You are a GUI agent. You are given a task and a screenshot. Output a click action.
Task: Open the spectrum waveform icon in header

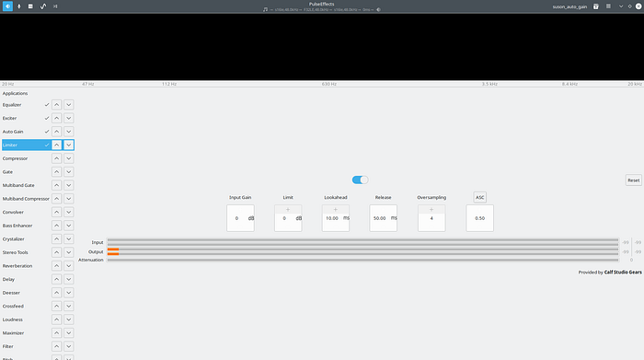(x=42, y=6)
